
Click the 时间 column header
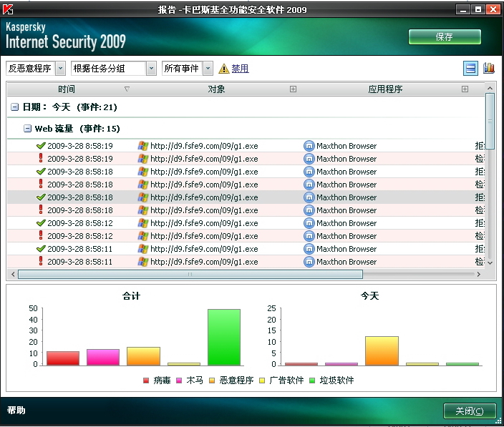pos(66,89)
